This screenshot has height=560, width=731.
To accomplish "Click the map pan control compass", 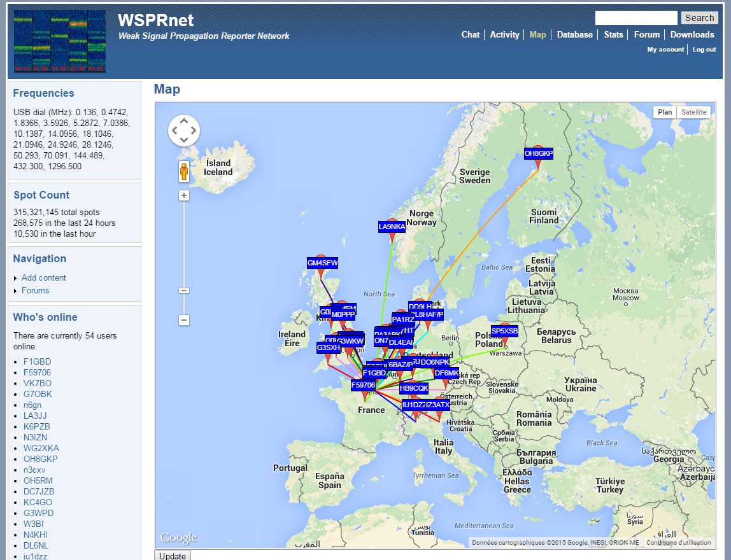I will click(183, 130).
